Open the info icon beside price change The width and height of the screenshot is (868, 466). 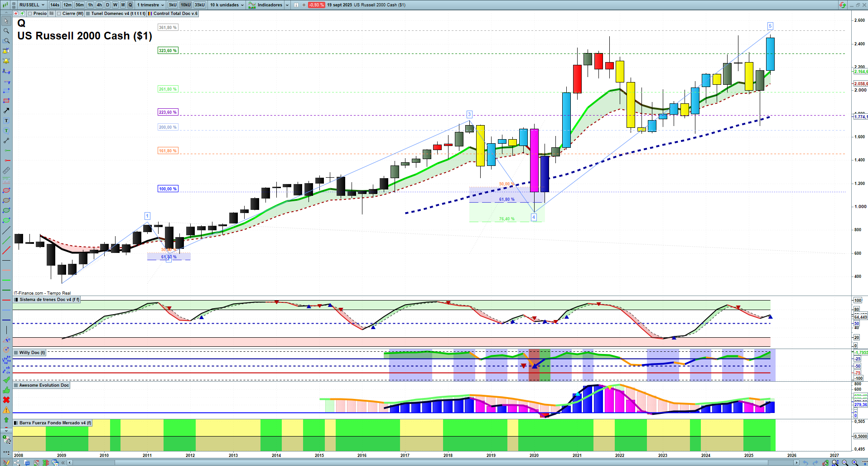[296, 5]
